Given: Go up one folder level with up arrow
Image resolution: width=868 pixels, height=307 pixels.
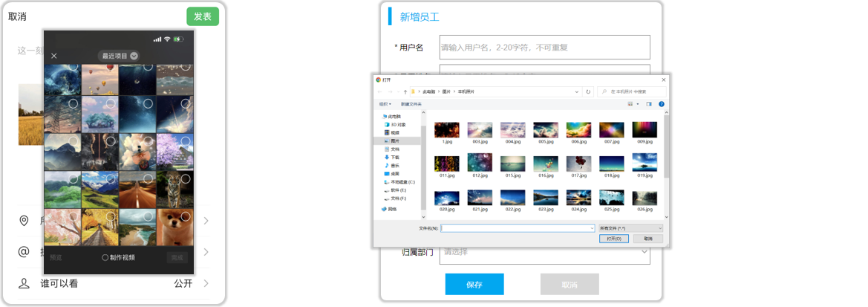Looking at the screenshot, I should pos(404,91).
